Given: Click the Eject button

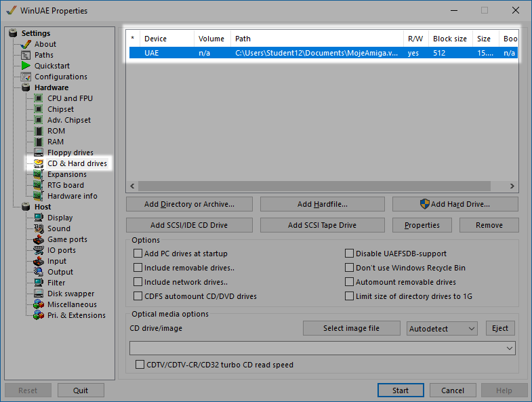Looking at the screenshot, I should click(x=500, y=328).
